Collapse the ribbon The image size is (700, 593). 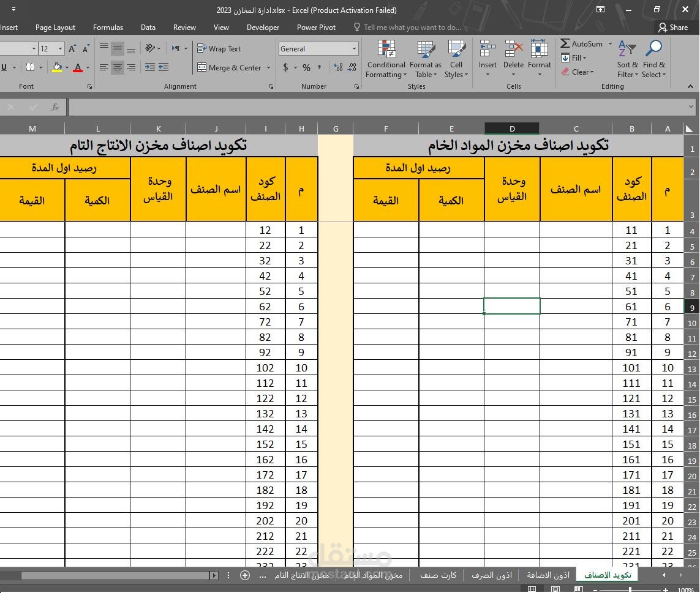690,86
